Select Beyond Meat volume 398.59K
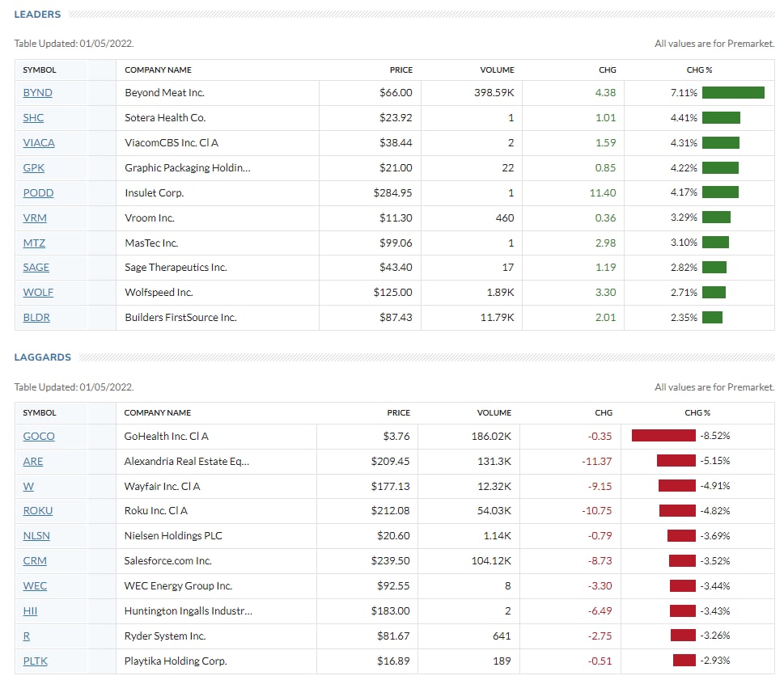The width and height of the screenshot is (784, 680). tap(494, 93)
